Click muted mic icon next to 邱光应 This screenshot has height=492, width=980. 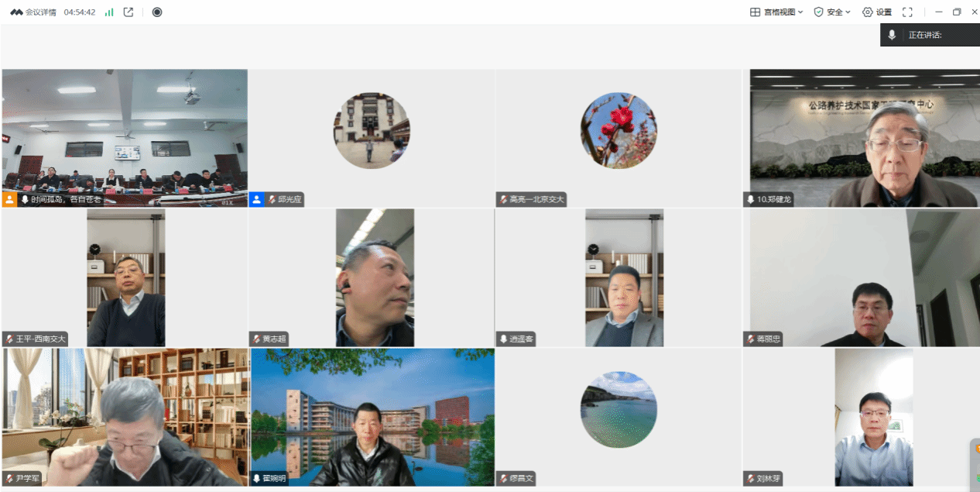tap(272, 199)
